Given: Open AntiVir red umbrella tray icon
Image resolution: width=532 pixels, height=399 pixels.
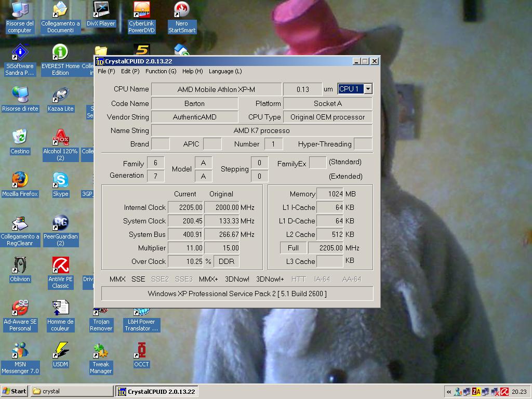Looking at the screenshot, I should [x=504, y=392].
